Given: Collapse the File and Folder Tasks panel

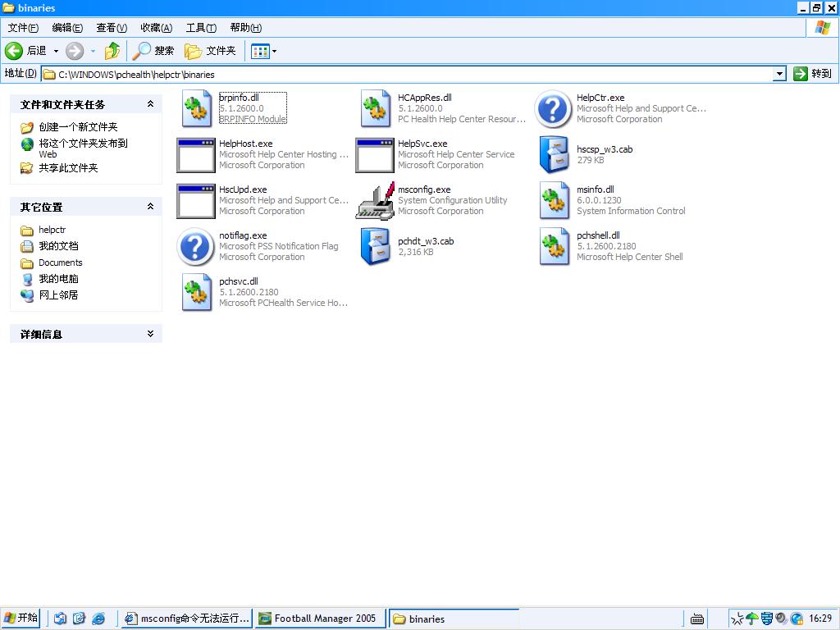Looking at the screenshot, I should [150, 104].
